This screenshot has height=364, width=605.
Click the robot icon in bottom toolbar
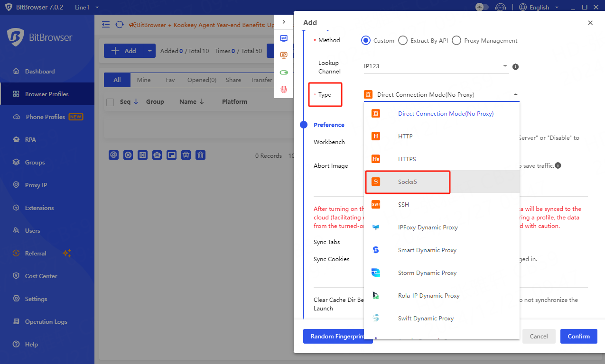tap(157, 155)
